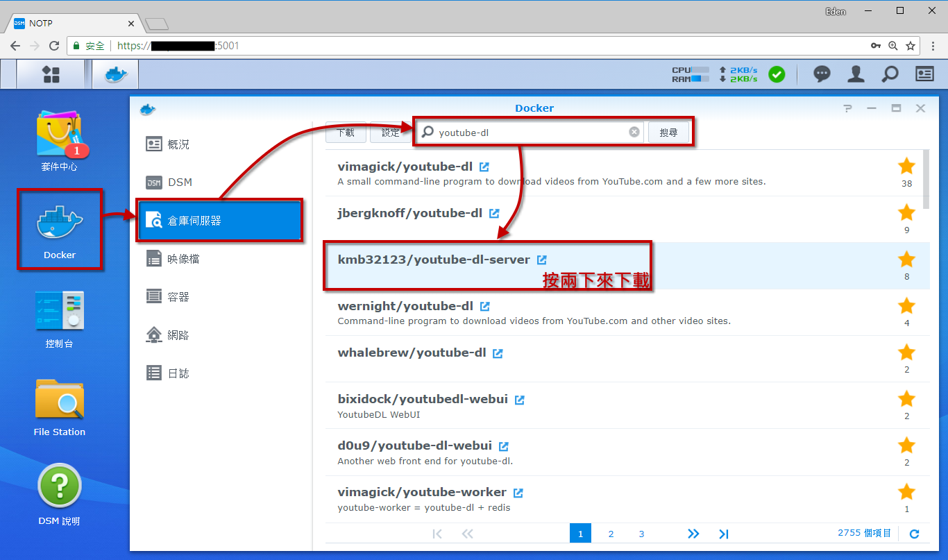Click the browser address bar URL

pos(178,46)
